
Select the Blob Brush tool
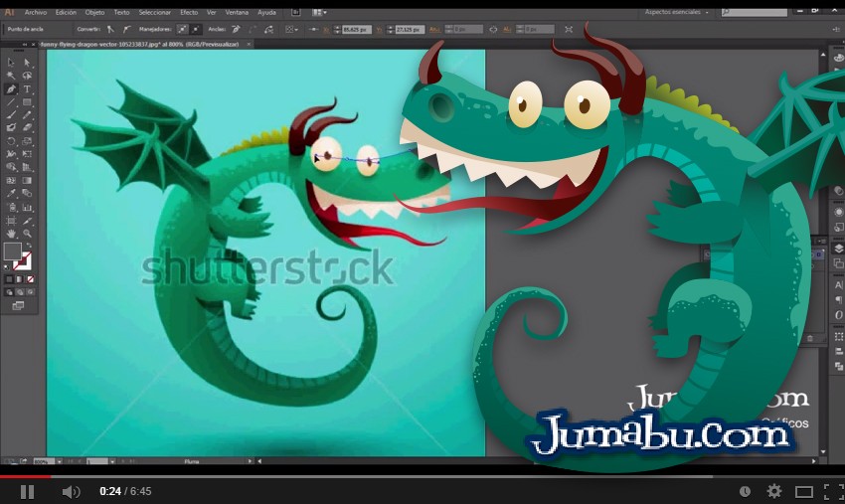point(11,128)
